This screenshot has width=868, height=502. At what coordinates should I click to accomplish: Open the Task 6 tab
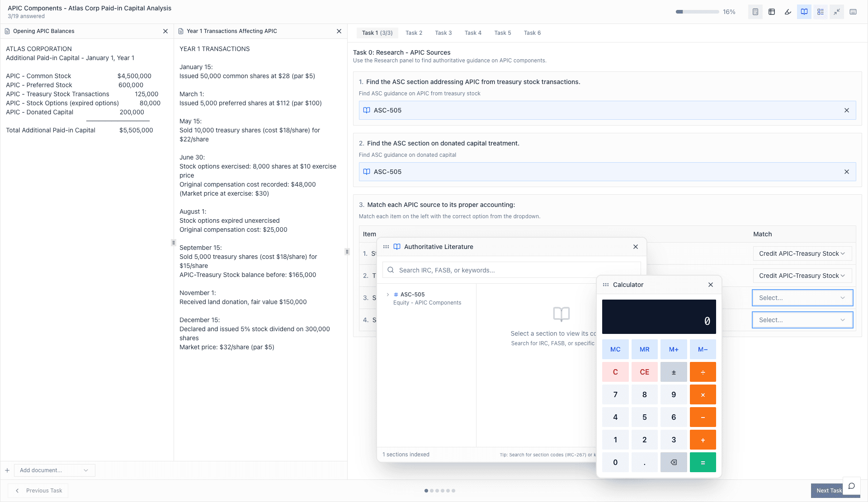[532, 33]
